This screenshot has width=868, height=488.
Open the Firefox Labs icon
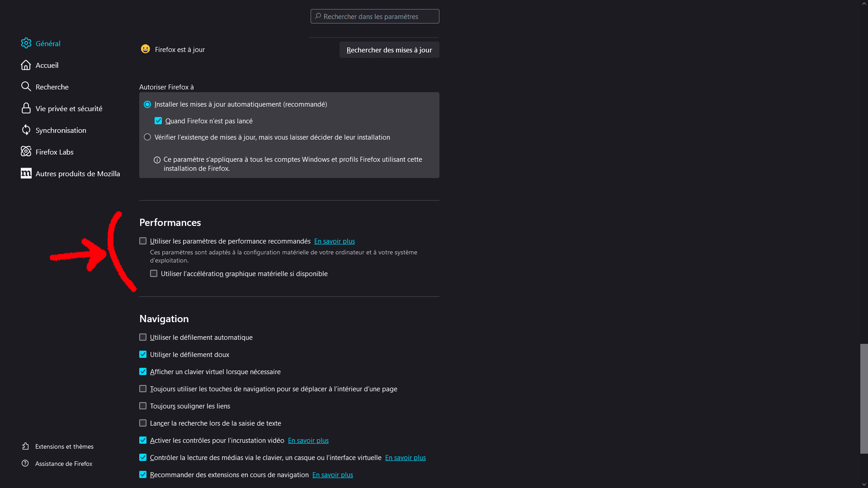click(x=26, y=152)
